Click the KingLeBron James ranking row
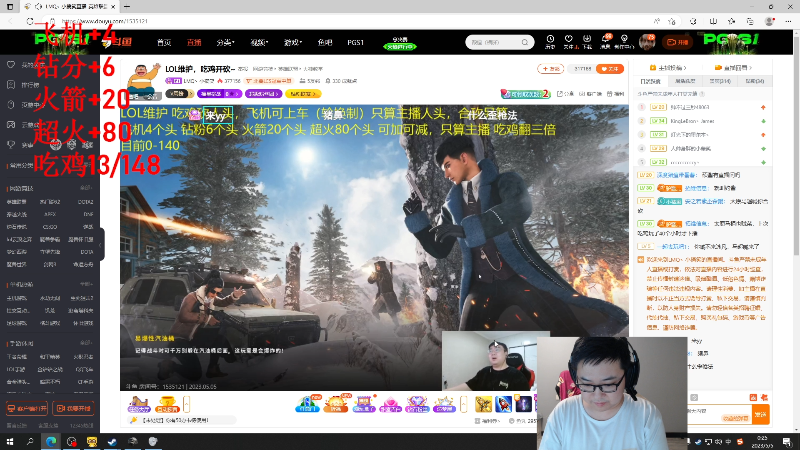800x450 pixels. tap(702, 121)
